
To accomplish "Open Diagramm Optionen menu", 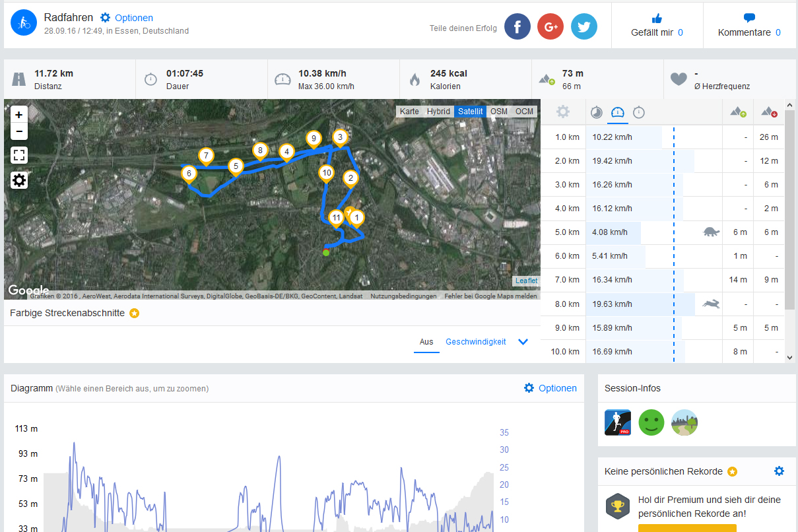I will coord(550,388).
